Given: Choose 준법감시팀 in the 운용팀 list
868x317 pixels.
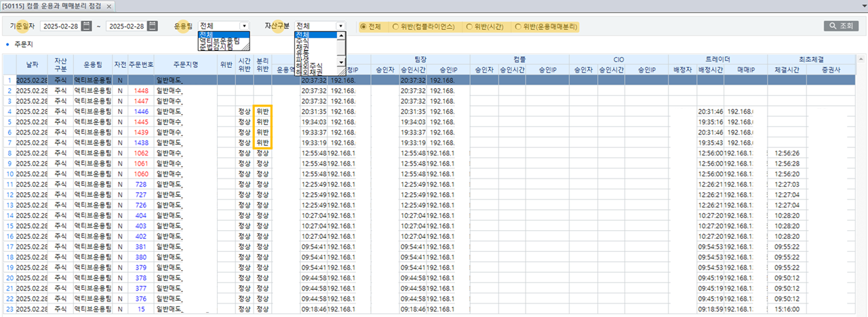Looking at the screenshot, I should [x=219, y=48].
